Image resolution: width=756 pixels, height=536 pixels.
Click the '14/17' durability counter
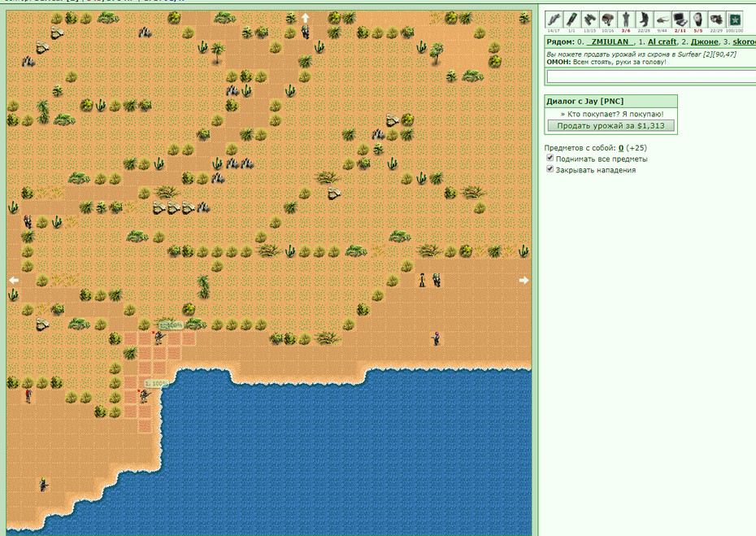(554, 31)
